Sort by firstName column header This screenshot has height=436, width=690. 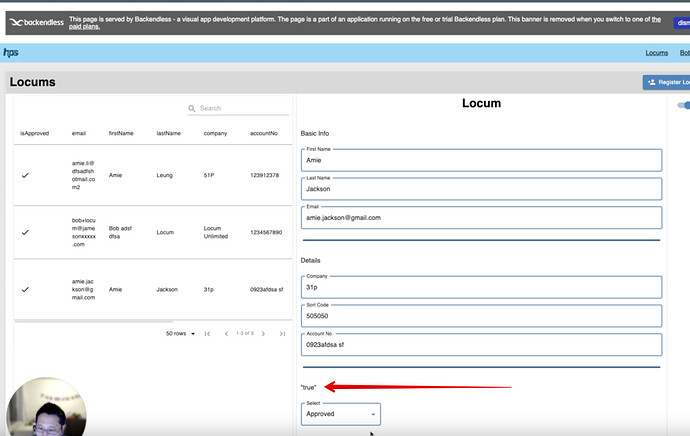(121, 133)
